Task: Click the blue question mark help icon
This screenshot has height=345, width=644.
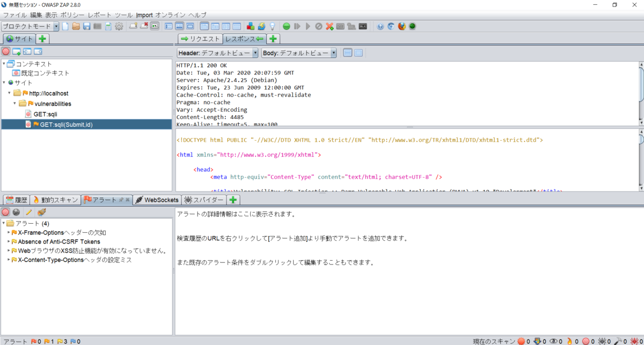Action: click(x=380, y=26)
